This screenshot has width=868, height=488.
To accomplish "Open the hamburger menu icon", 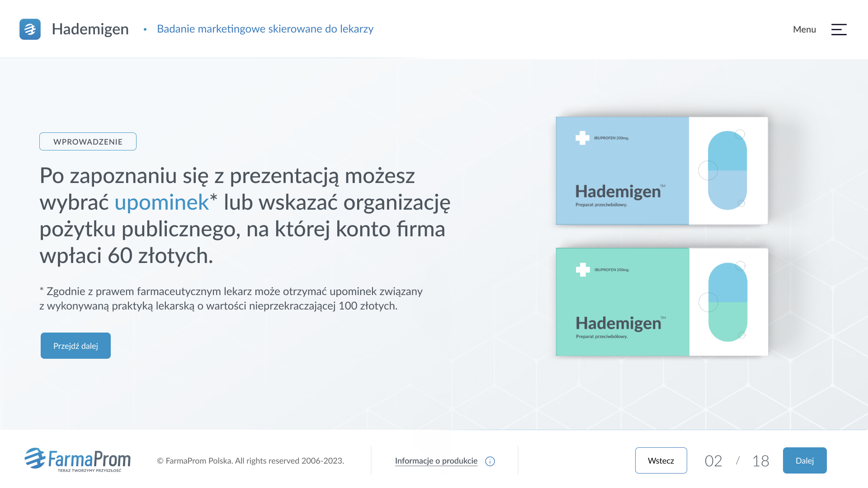I will tap(839, 29).
